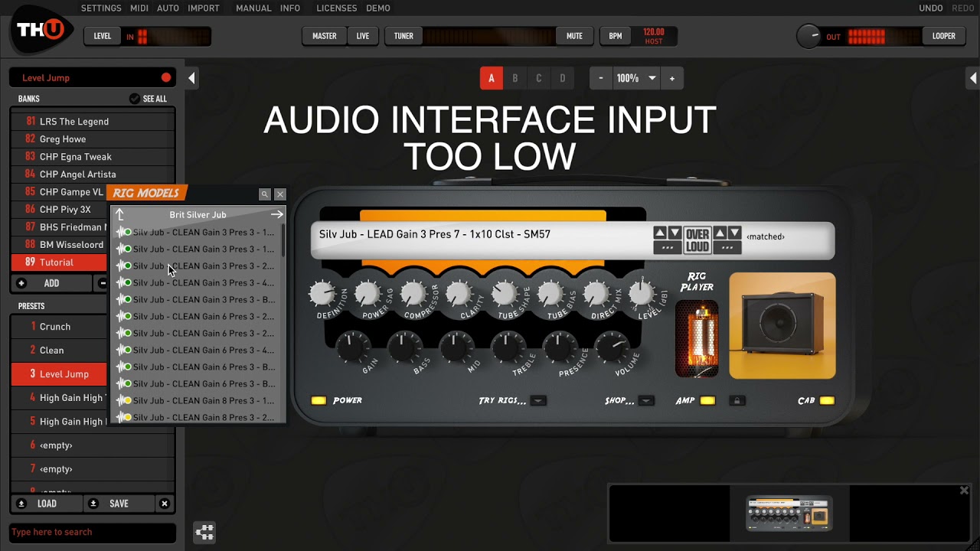Select the Crunch preset
This screenshot has width=980, height=551.
pyautogui.click(x=59, y=327)
